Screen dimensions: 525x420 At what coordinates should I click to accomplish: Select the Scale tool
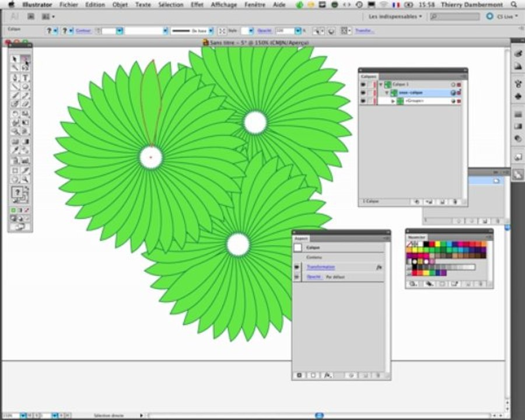pos(25,114)
